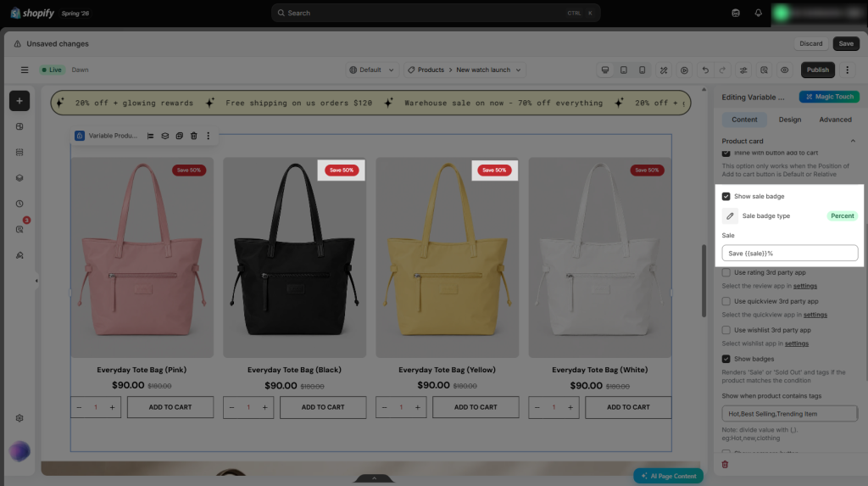Open the layers stack sidebar icon
Image resolution: width=868 pixels, height=486 pixels.
coord(19,178)
